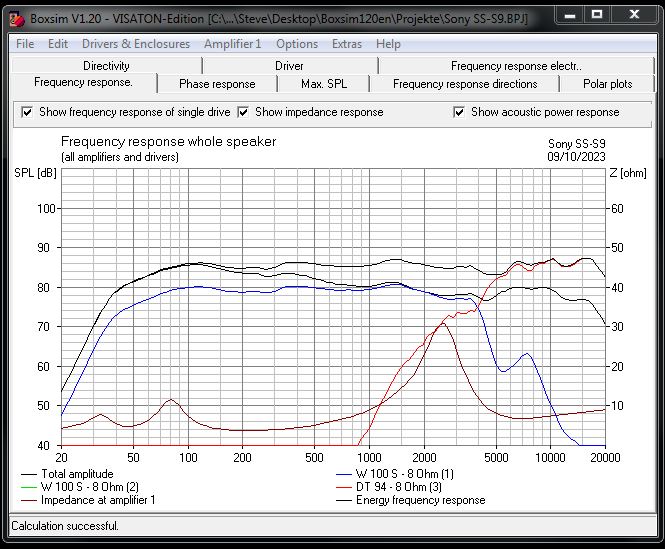Screen dimensions: 665x549
Task: Open Frequency response directions tab
Action: [465, 84]
